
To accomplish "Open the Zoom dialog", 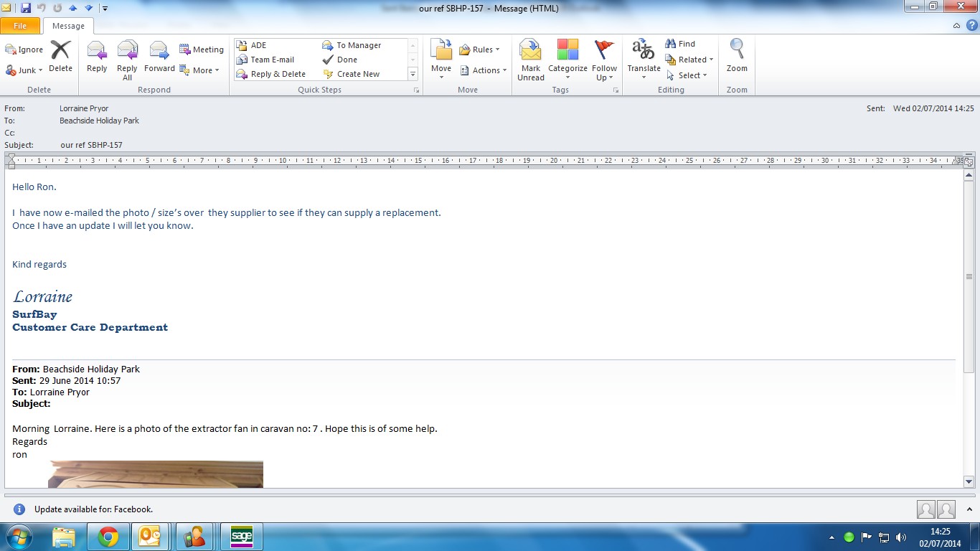I will pyautogui.click(x=737, y=57).
